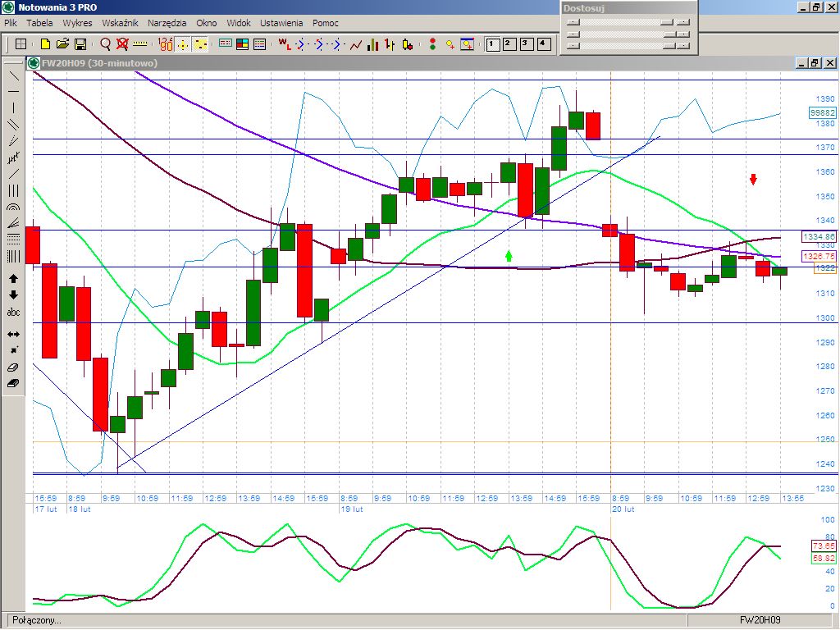840x630 pixels.
Task: Select the magnifier zoom tool
Action: [x=105, y=44]
